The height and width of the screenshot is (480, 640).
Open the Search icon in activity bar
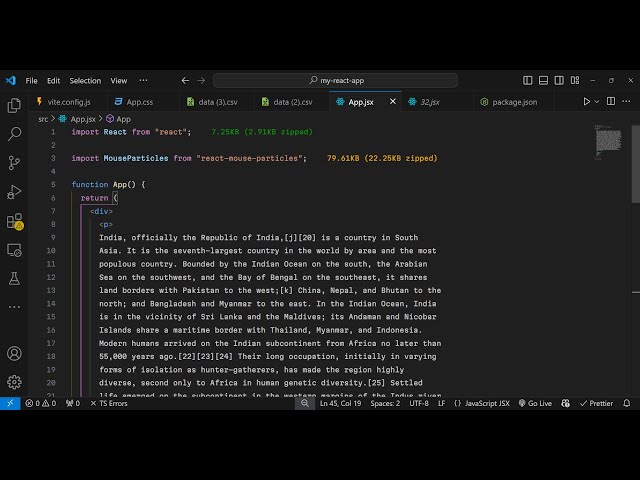[x=14, y=134]
